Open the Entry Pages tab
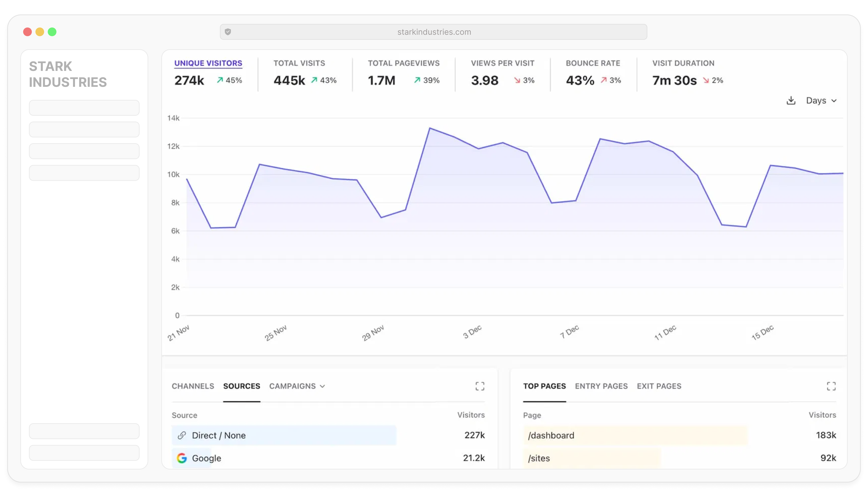 [x=601, y=386]
